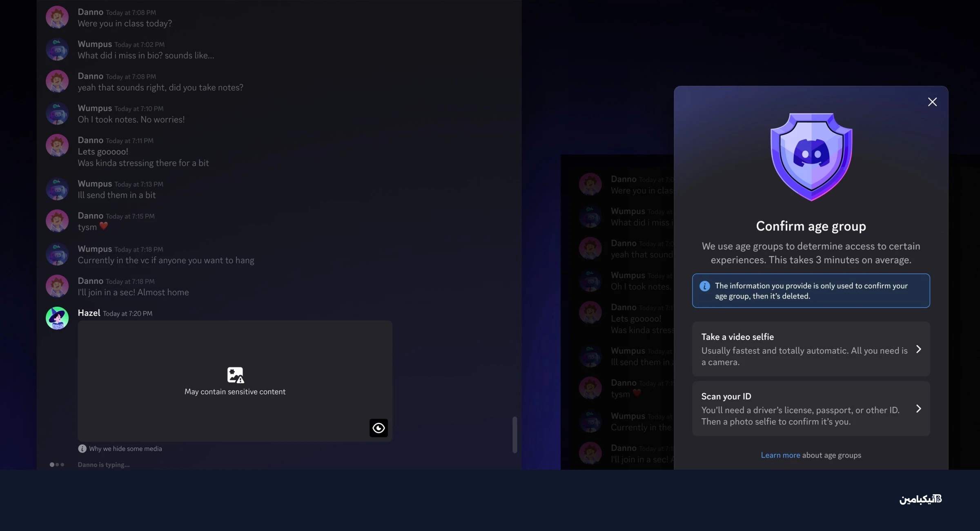The height and width of the screenshot is (531, 980).
Task: Reveal hidden media with the eye icon
Action: point(379,428)
